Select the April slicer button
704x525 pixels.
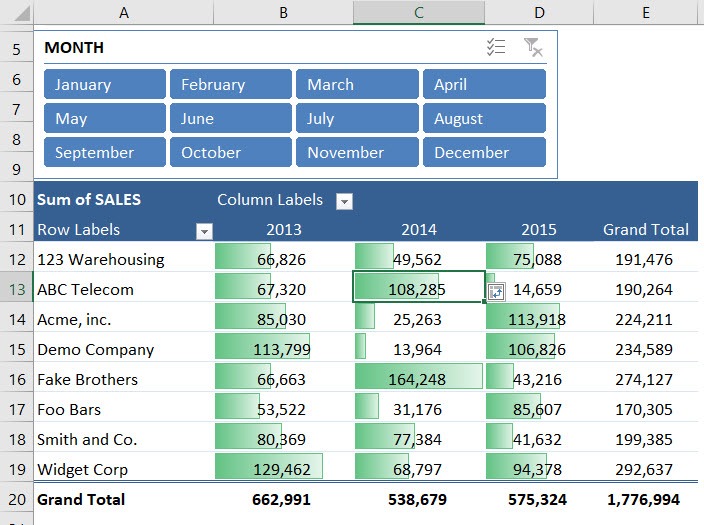pos(484,84)
